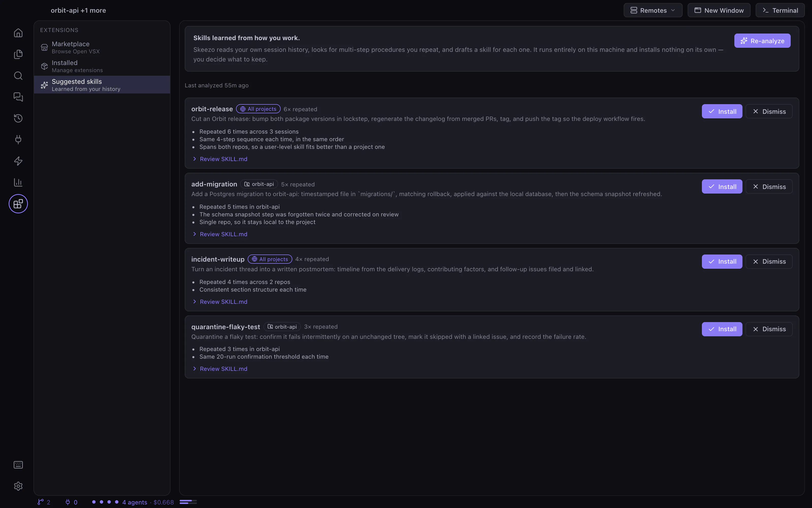
Task: Click the New Window button
Action: tap(719, 10)
